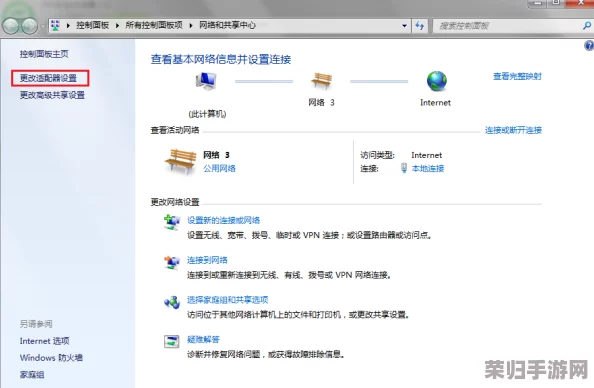Viewport: 594px width, 388px height.
Task: Expand the arrow after 所有控制面板项 breadcrumb
Action: (x=191, y=25)
